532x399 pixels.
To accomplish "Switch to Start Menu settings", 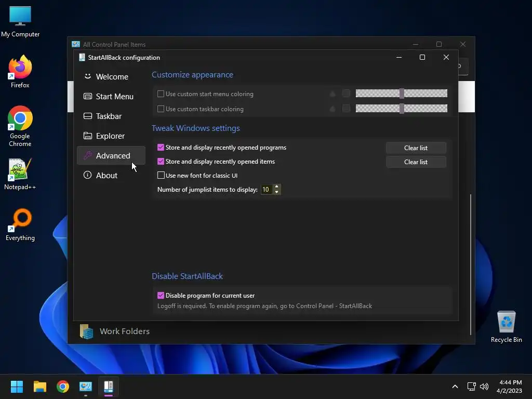I will (111, 96).
